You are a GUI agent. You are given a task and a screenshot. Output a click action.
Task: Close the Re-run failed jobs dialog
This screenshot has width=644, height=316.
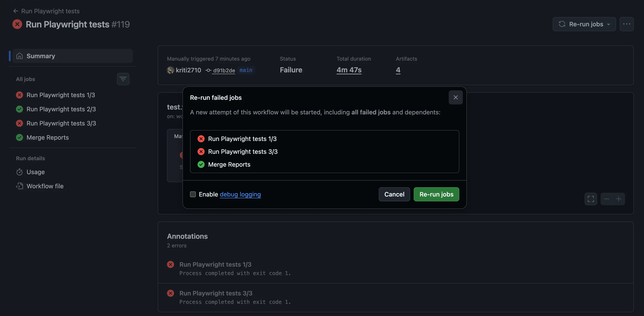[x=455, y=97]
